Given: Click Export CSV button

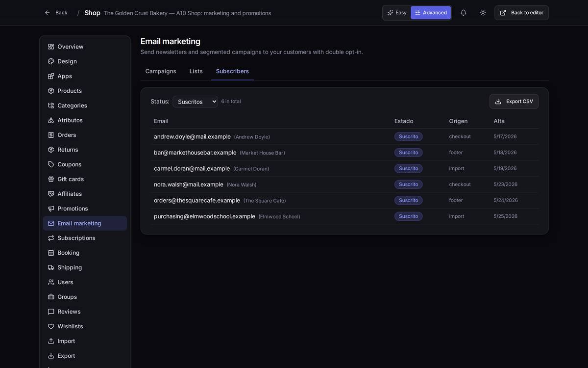Looking at the screenshot, I should coord(514,102).
